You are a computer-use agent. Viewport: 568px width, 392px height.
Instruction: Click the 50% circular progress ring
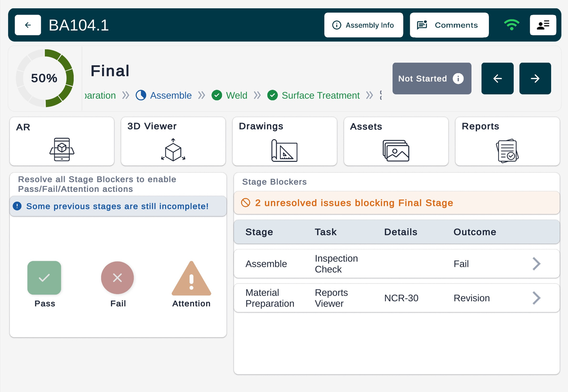pyautogui.click(x=45, y=78)
